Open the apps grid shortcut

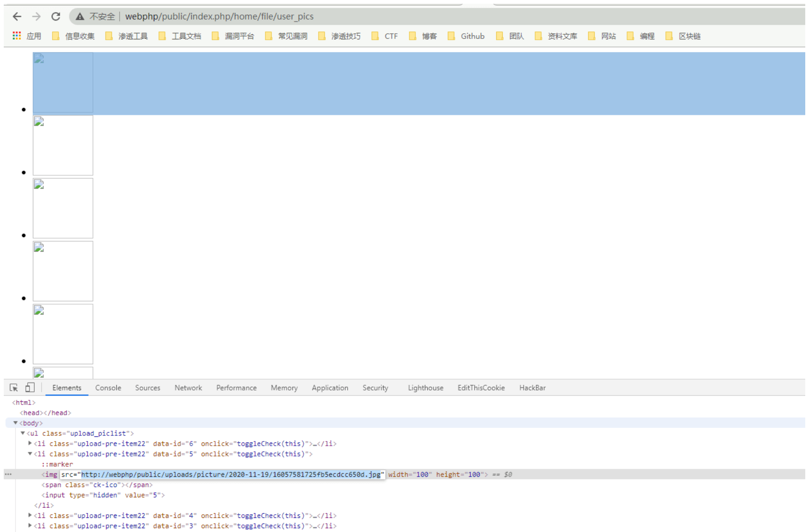[x=17, y=36]
